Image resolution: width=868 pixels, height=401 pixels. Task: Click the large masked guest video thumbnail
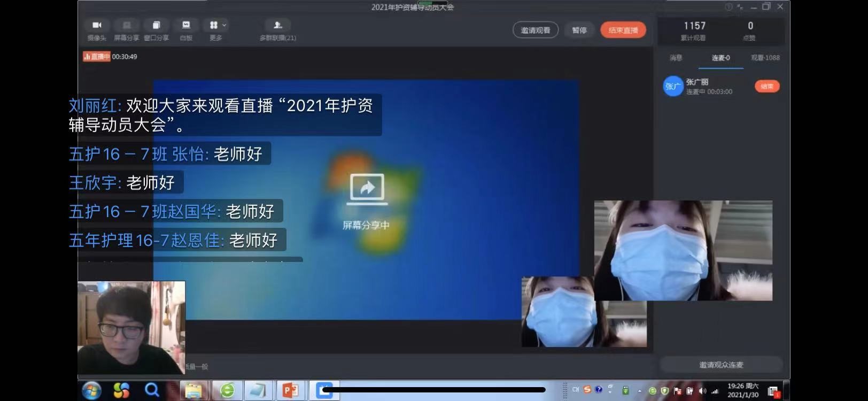coord(683,250)
